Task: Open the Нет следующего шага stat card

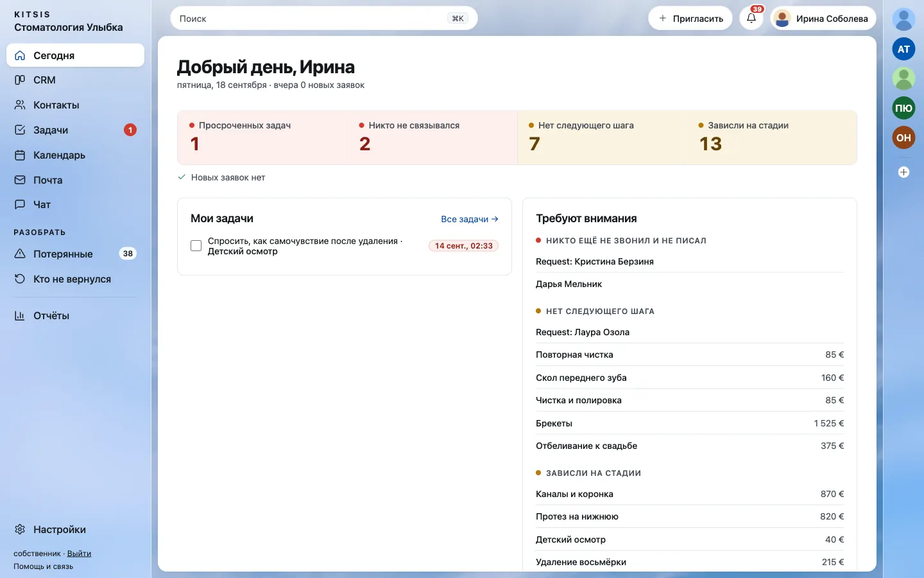Action: click(602, 137)
